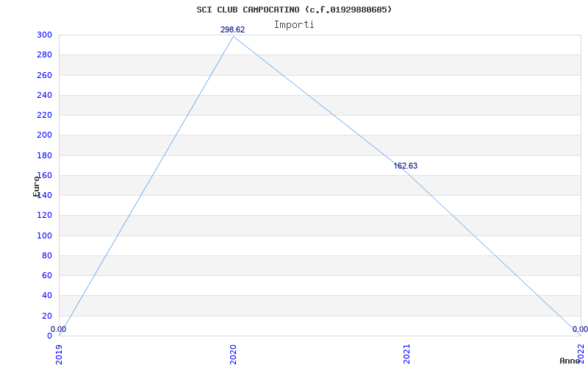
Task: Click the 180 y-axis tick label
Action: coord(45,155)
